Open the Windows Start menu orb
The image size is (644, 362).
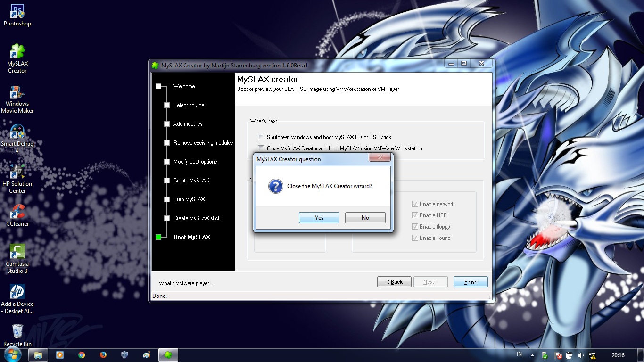click(13, 354)
